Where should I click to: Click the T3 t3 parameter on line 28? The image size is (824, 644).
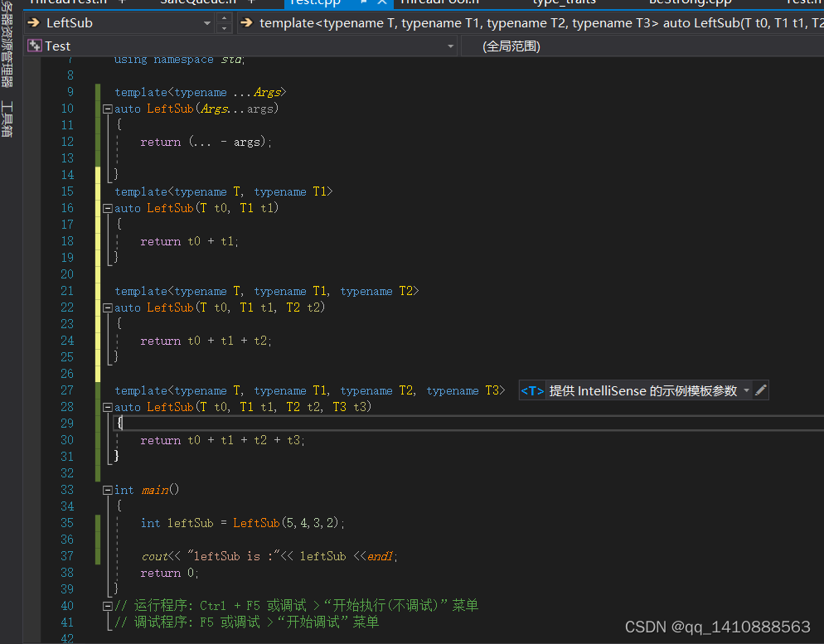(349, 407)
